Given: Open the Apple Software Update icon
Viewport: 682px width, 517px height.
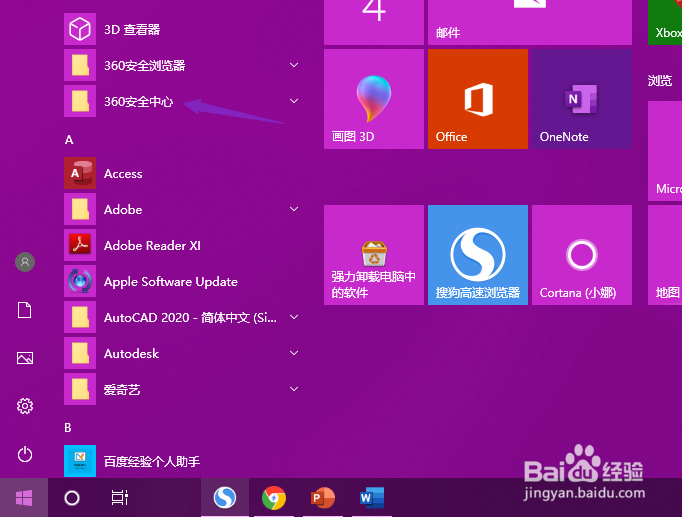Looking at the screenshot, I should pos(80,281).
